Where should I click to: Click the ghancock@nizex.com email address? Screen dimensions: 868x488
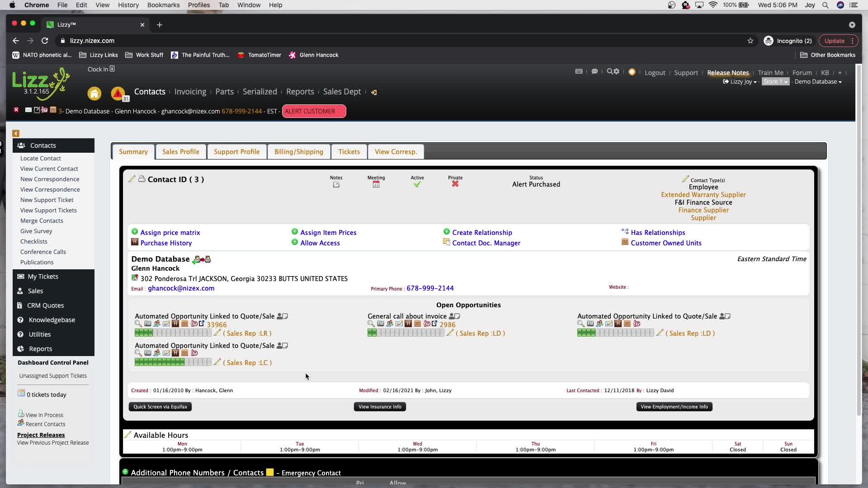181,288
